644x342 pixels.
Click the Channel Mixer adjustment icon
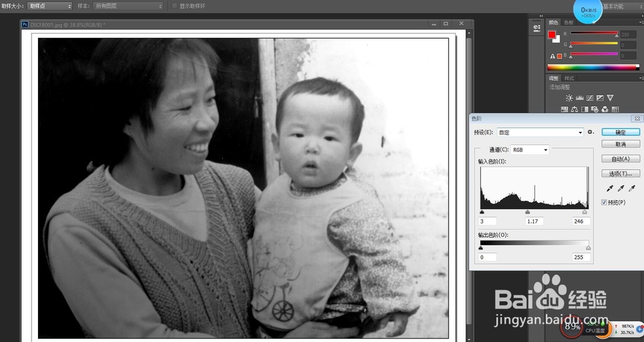pos(605,109)
